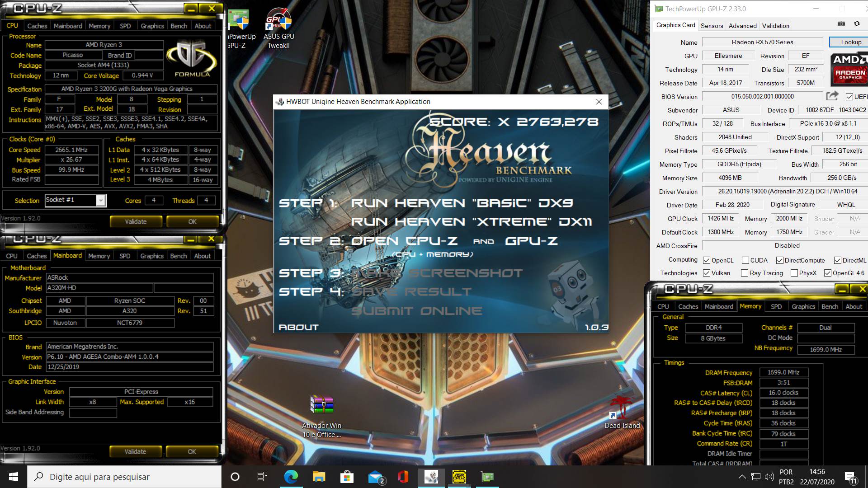The width and height of the screenshot is (868, 488).
Task: Toggle the OpenCL checkbox
Action: pos(707,260)
